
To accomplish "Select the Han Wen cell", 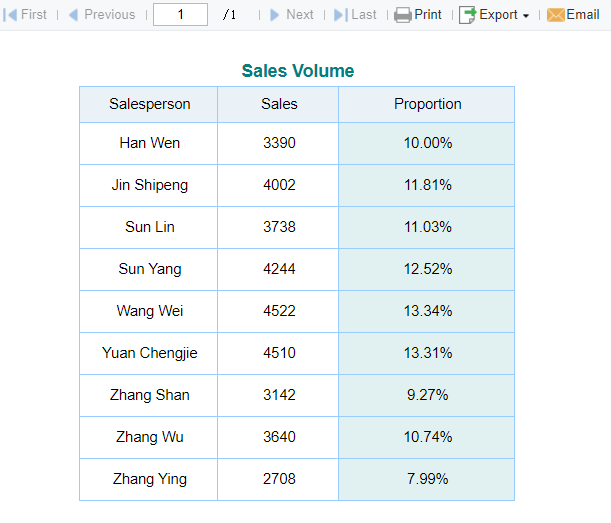I will tap(149, 143).
